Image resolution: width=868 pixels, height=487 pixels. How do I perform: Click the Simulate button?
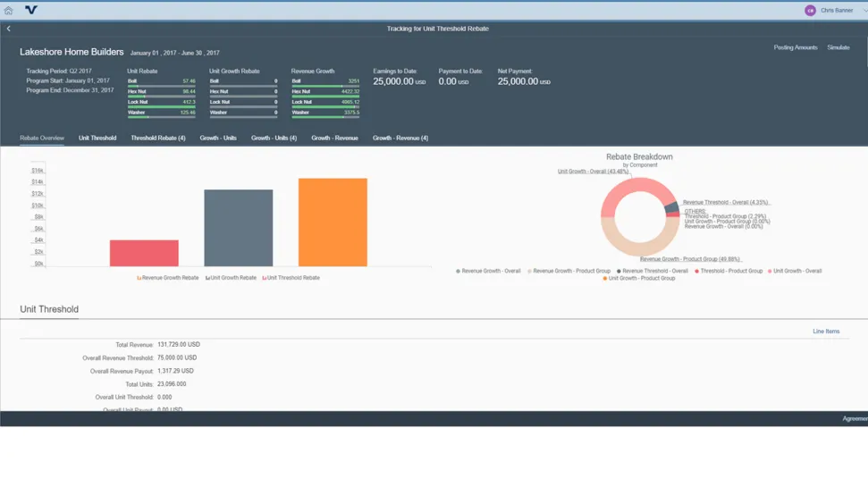click(x=839, y=47)
